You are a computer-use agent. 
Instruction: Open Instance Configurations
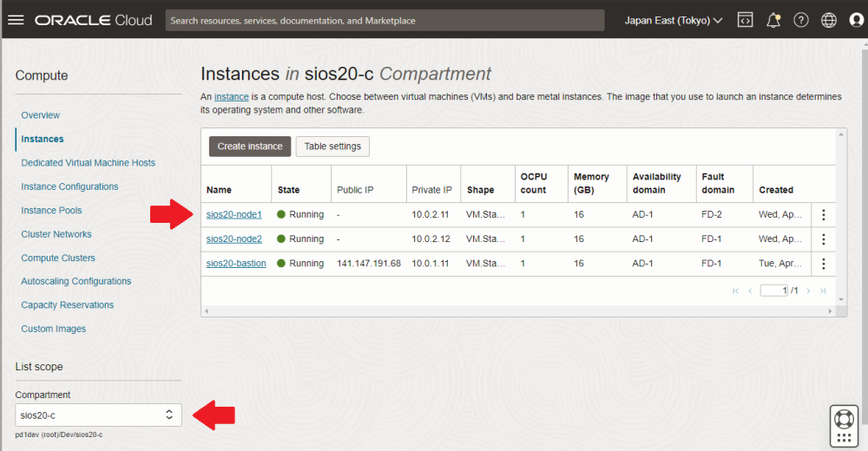coord(69,186)
